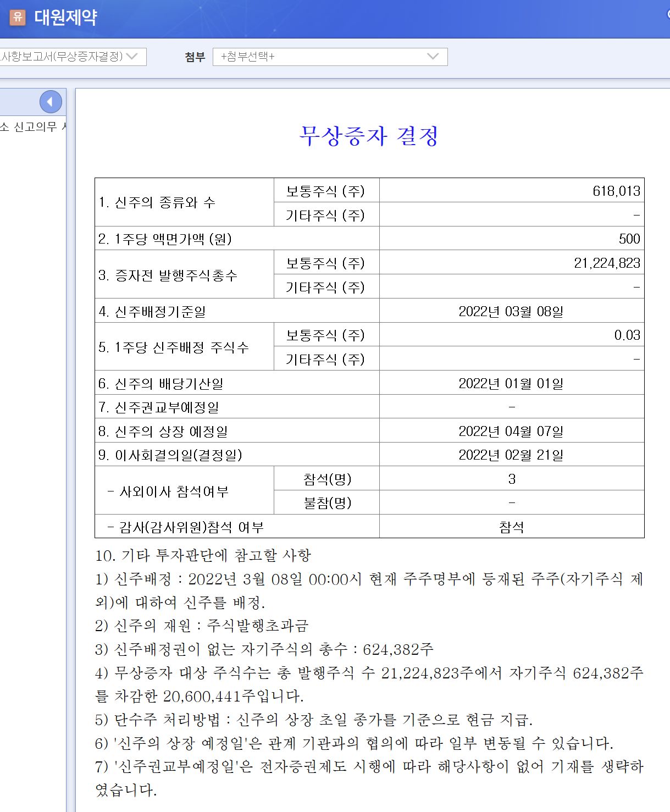The height and width of the screenshot is (812, 670).
Task: Collapse the left panel with the round arrow
Action: point(51,102)
